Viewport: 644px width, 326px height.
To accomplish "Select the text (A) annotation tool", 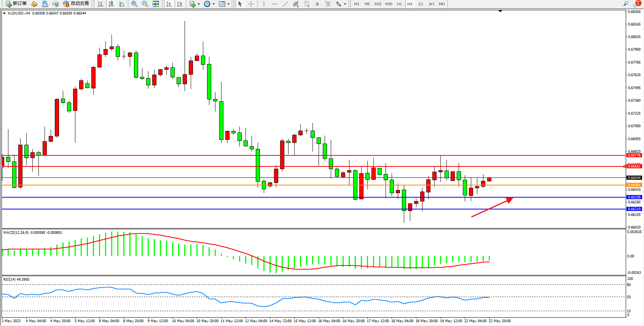I will [x=317, y=4].
